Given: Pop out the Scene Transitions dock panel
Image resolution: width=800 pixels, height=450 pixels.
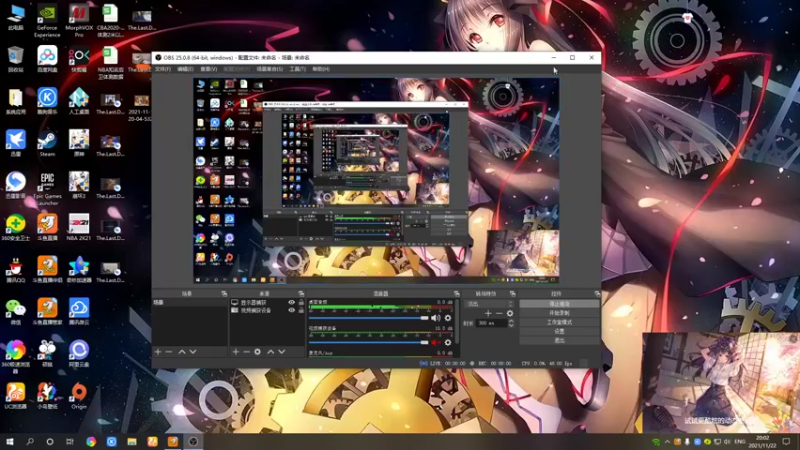Looking at the screenshot, I should pos(512,293).
